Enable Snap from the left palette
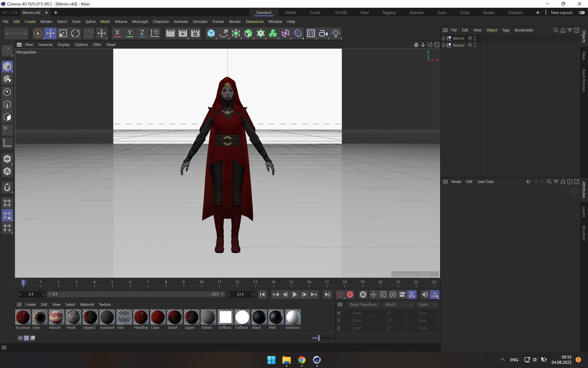The height and width of the screenshot is (368, 588). point(7,187)
